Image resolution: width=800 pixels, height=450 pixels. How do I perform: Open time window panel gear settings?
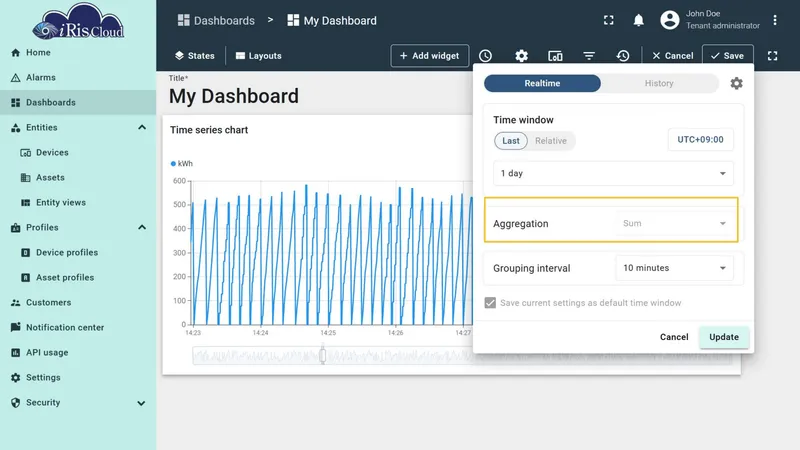[x=736, y=83]
